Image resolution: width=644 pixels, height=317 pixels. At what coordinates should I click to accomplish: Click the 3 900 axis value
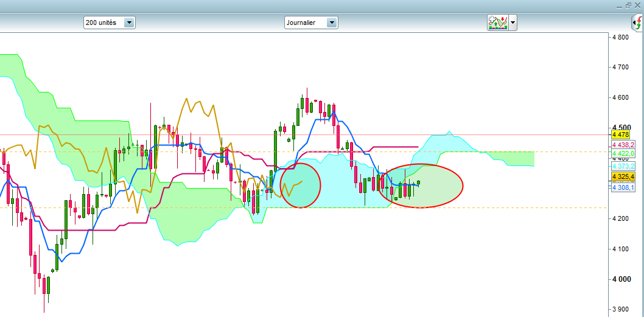[x=620, y=309]
